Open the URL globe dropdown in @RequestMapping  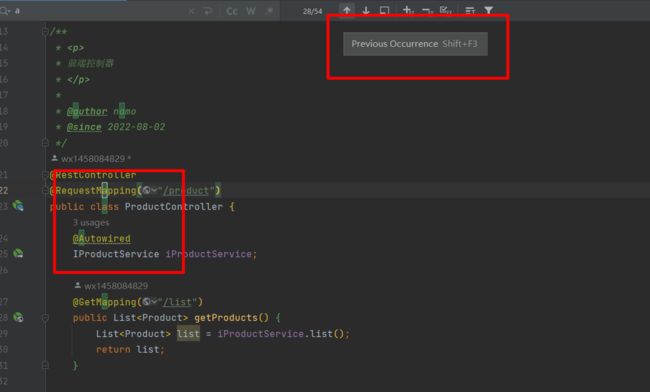(x=150, y=191)
